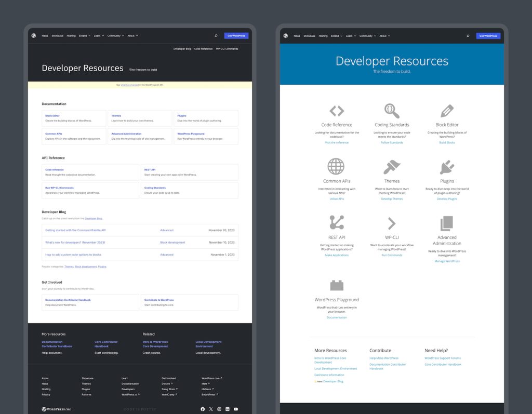Click the Code Reference angle-brackets icon
Viewport: 532px width, 414px height.
point(337,111)
